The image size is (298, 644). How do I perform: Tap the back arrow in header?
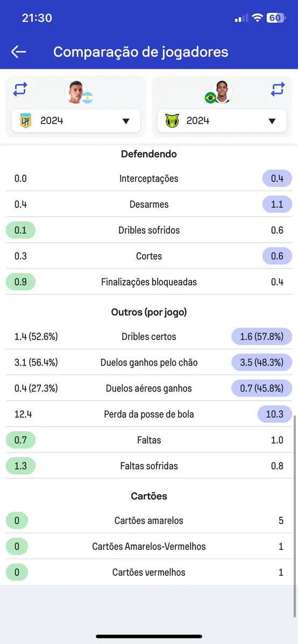(x=18, y=52)
